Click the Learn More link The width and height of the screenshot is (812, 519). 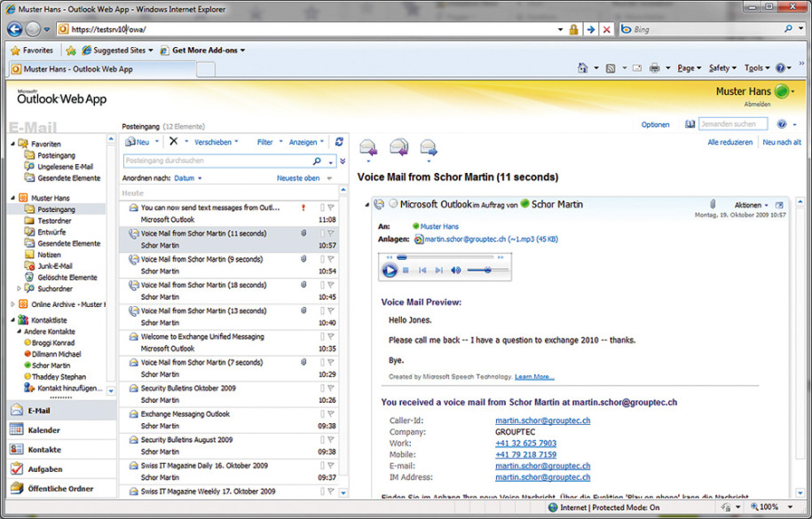pos(534,376)
